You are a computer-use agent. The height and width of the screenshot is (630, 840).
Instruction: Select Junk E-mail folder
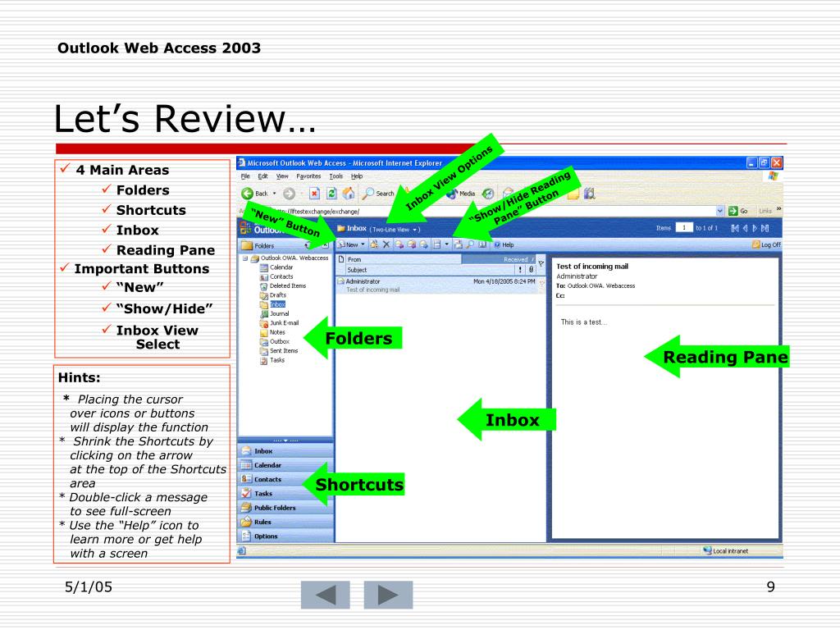point(279,323)
